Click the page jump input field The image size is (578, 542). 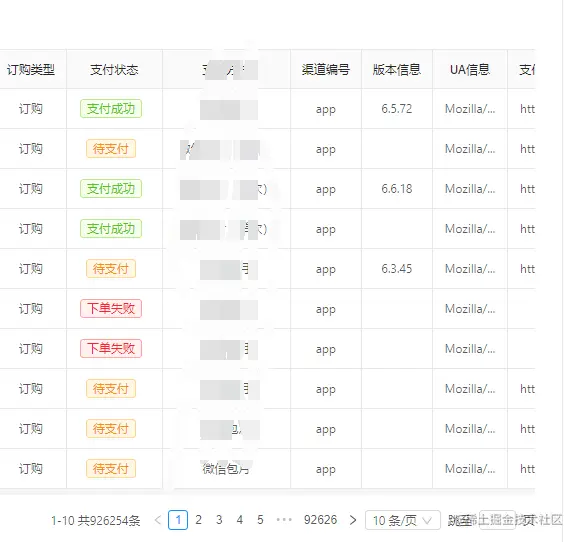tap(497, 520)
